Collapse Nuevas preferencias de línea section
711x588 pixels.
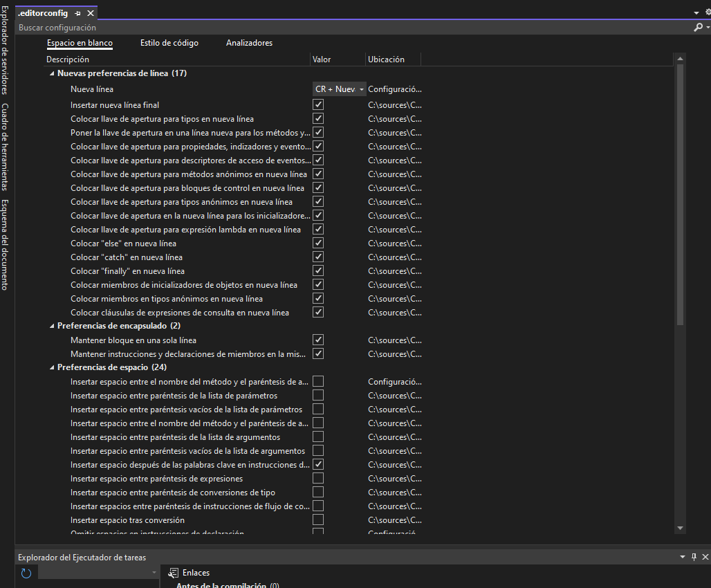pyautogui.click(x=51, y=73)
